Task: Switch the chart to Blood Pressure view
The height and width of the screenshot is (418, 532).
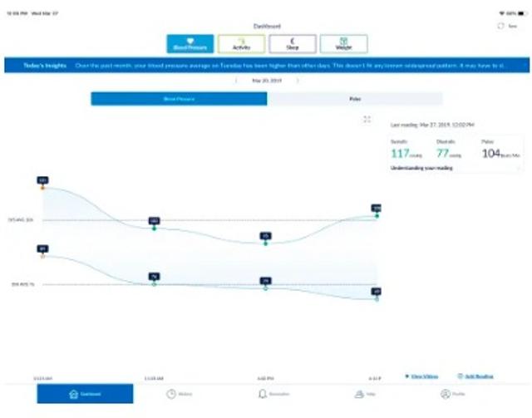Action: point(179,99)
